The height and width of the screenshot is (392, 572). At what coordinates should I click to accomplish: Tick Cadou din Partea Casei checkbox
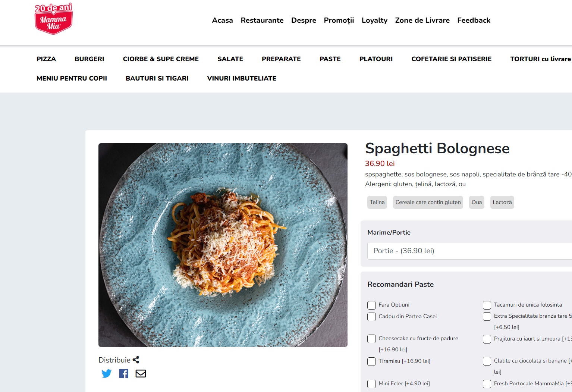click(x=371, y=317)
